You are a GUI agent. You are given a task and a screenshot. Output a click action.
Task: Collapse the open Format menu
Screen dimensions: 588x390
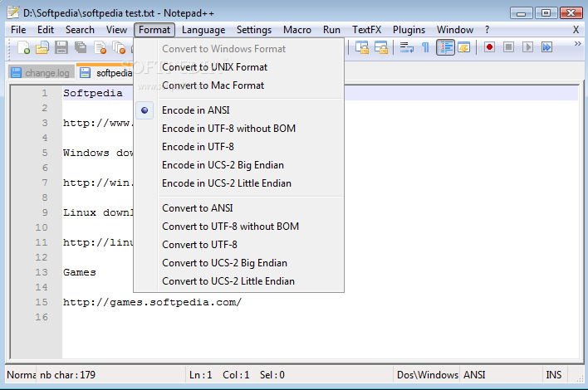[154, 30]
